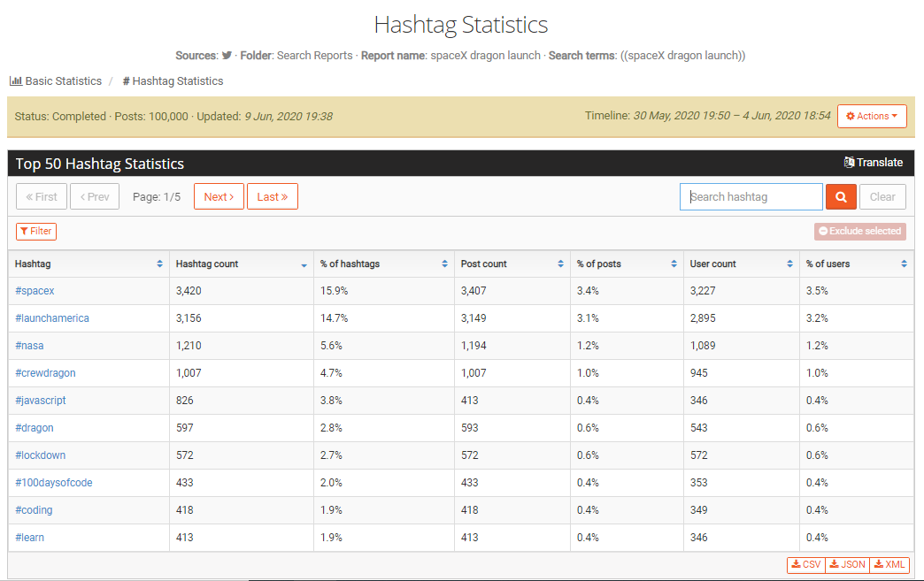924x581 pixels.
Task: Click Top 50 Hashtag Statistics heading
Action: coord(100,164)
